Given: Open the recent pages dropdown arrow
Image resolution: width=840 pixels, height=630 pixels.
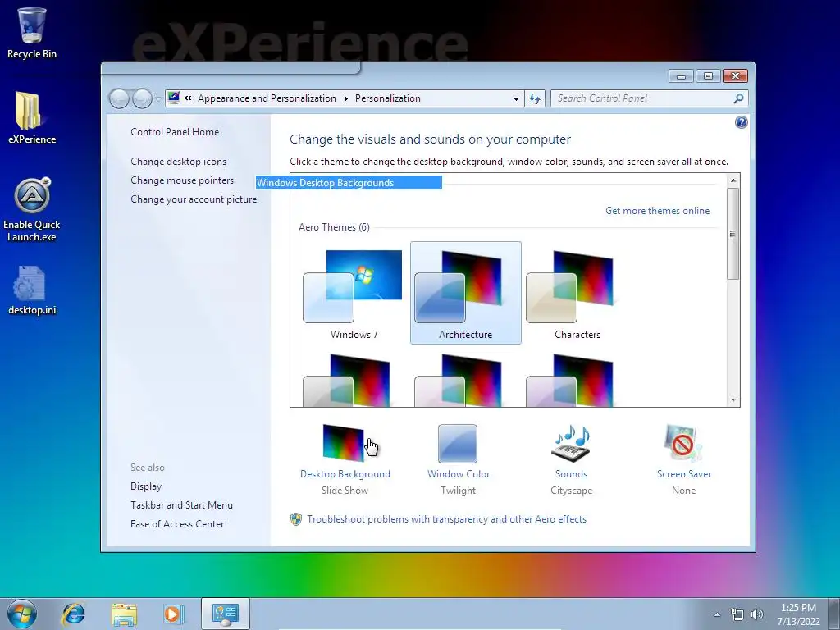Looking at the screenshot, I should coord(158,99).
